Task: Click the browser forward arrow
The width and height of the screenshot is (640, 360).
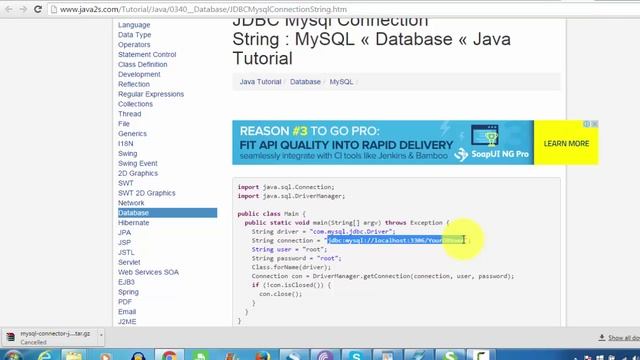Action: pos(23,9)
